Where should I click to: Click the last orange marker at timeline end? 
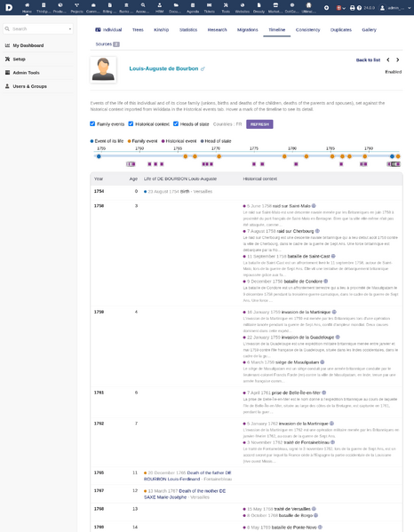pyautogui.click(x=398, y=156)
